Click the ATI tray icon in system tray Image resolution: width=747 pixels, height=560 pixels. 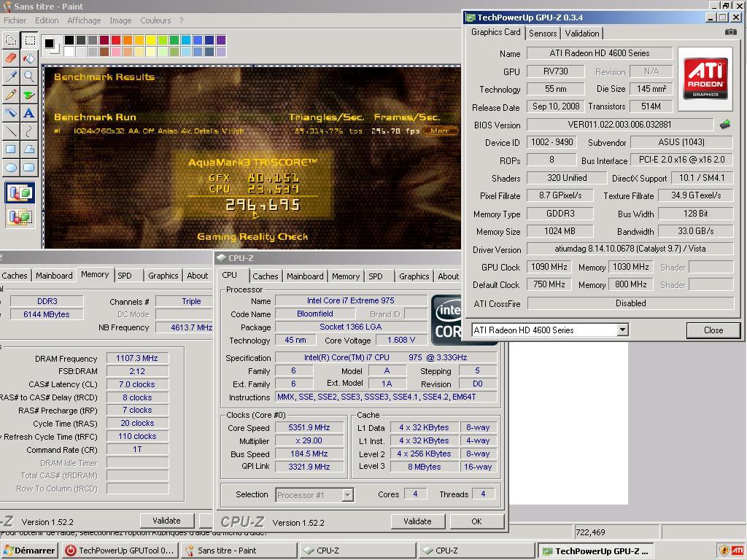[738, 551]
